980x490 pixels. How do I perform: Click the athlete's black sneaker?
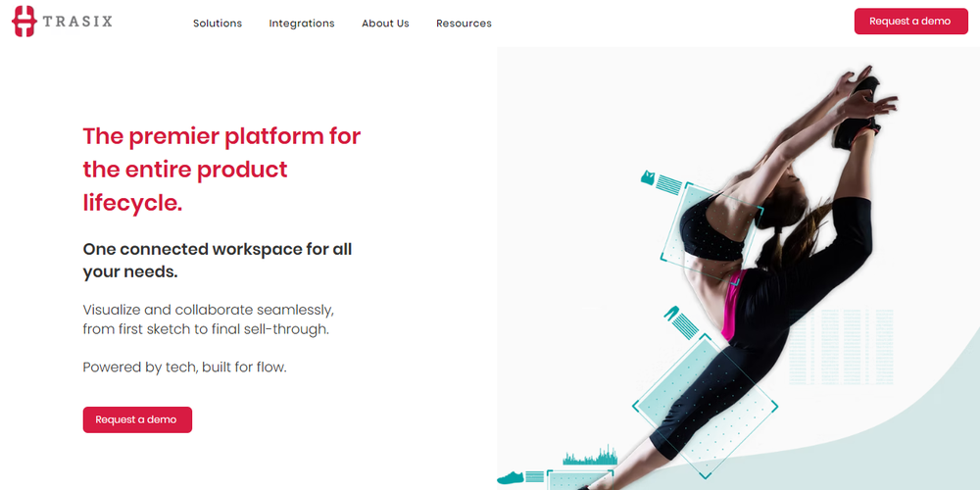pos(857,115)
